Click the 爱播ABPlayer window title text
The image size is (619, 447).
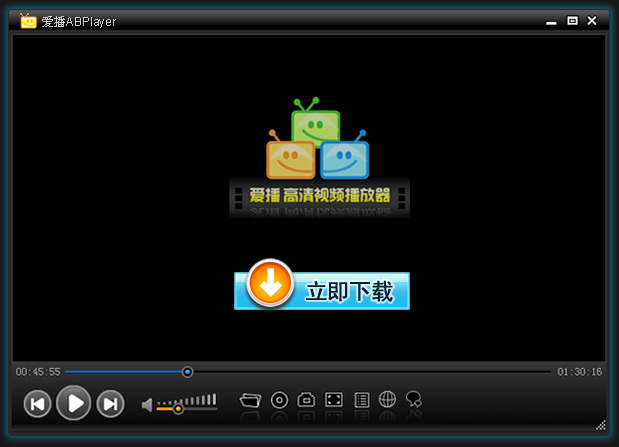[x=79, y=22]
